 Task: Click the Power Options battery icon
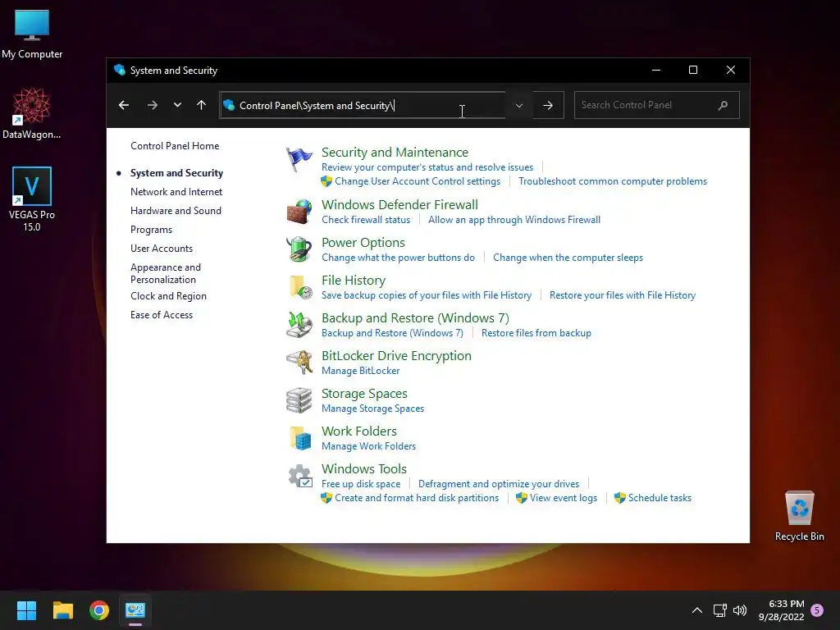299,249
